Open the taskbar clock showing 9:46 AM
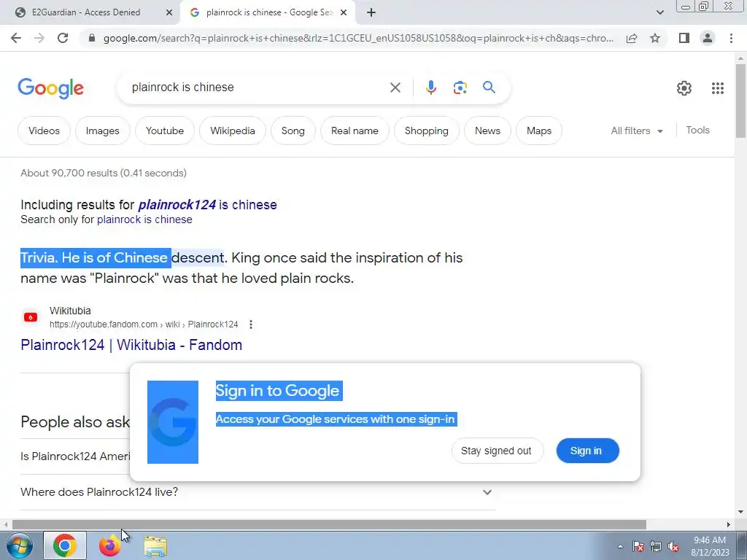This screenshot has width=747, height=560. [710, 546]
